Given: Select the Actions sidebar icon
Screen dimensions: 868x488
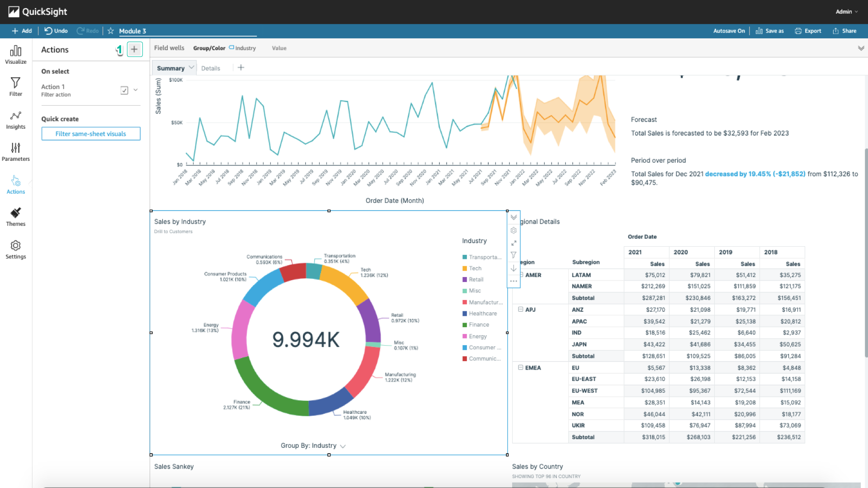Looking at the screenshot, I should 16,185.
